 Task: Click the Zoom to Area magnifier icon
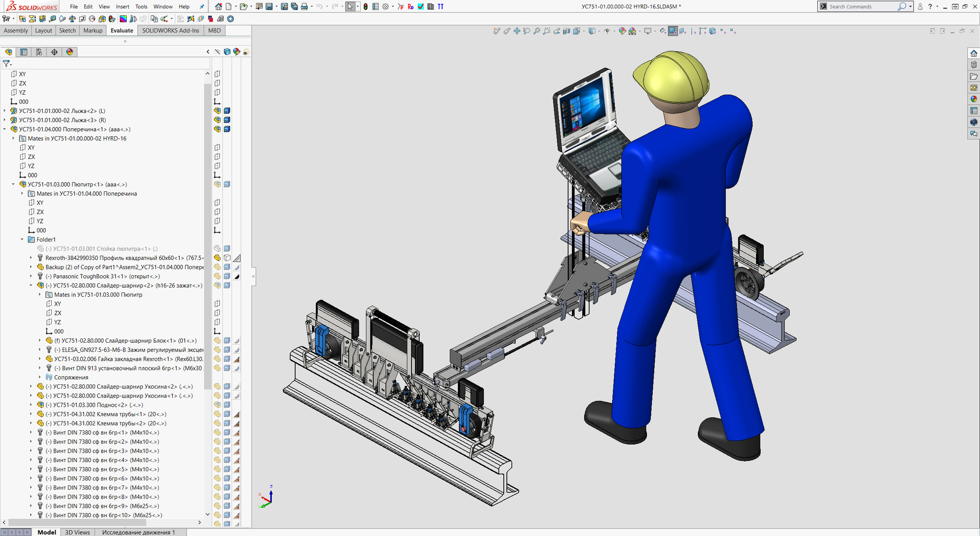[x=546, y=31]
